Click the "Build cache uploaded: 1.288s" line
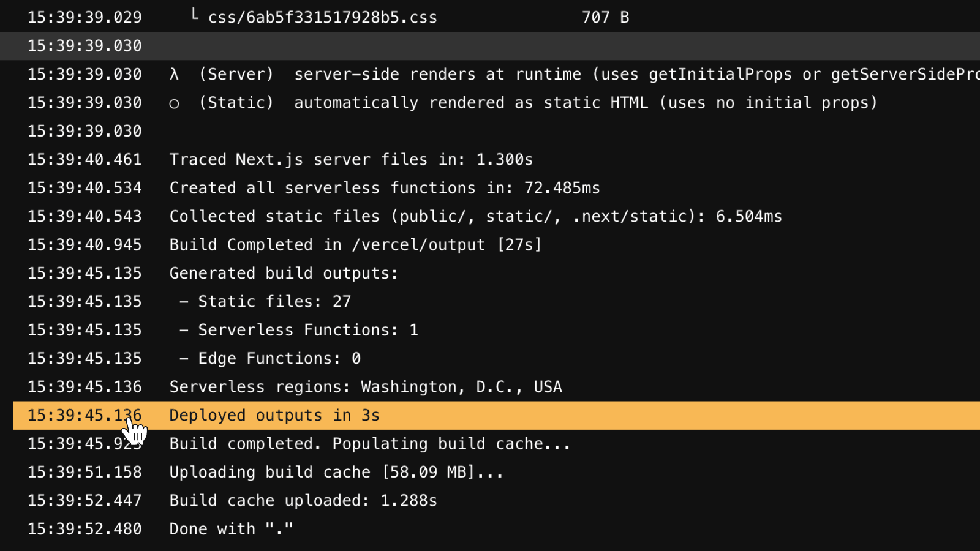The width and height of the screenshot is (980, 551). (x=303, y=501)
